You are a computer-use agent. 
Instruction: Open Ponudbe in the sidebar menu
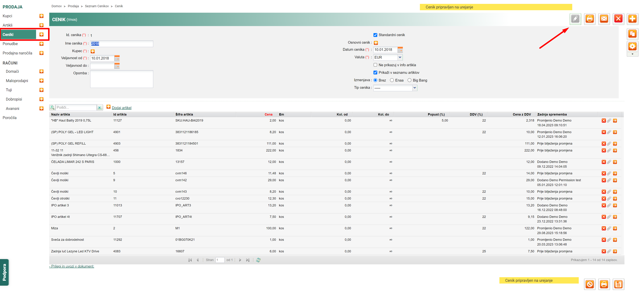(x=10, y=44)
